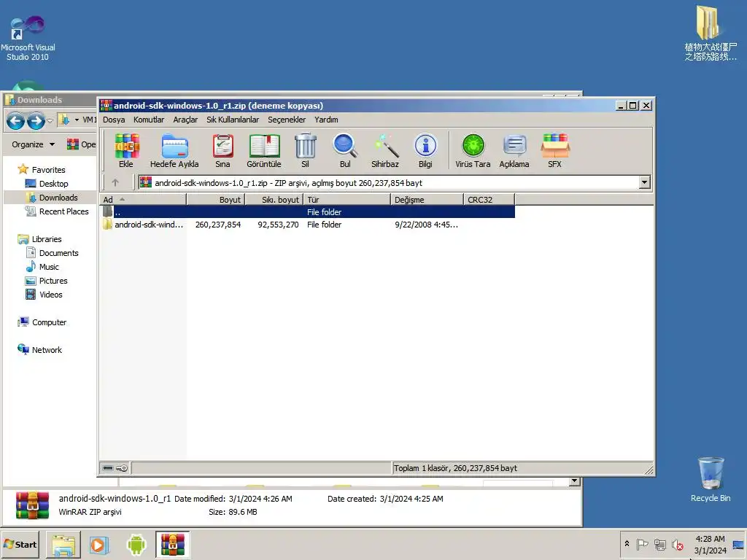Sort by Boyut column
Image resolution: width=747 pixels, height=560 pixels.
point(216,200)
